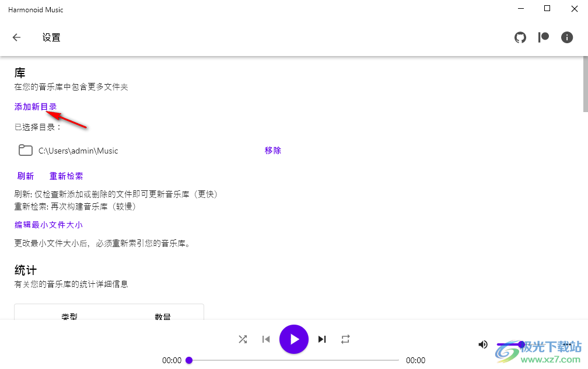Skip to next track

pyautogui.click(x=322, y=339)
